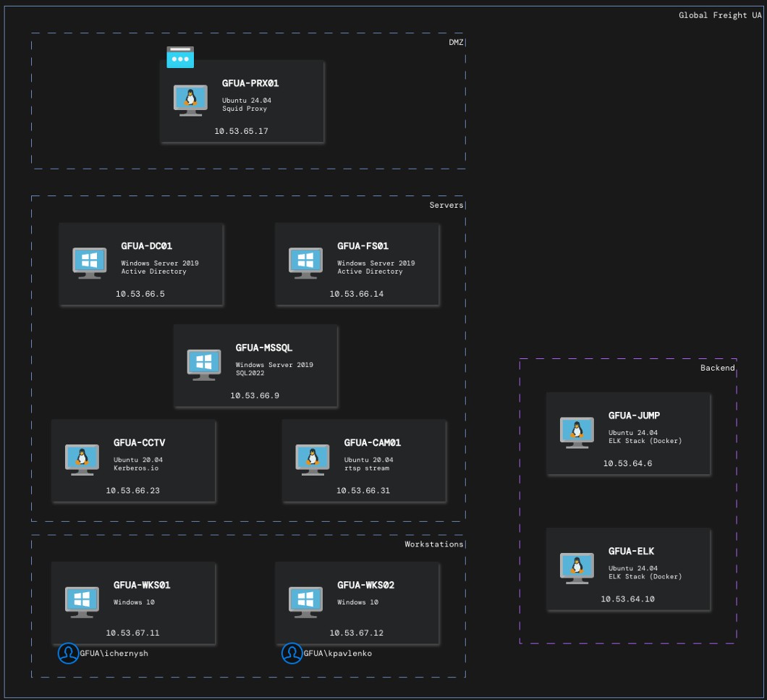Screen dimensions: 767x700
Task: Click the Linux icon on GFUA-PRX01 node
Action: coord(191,101)
